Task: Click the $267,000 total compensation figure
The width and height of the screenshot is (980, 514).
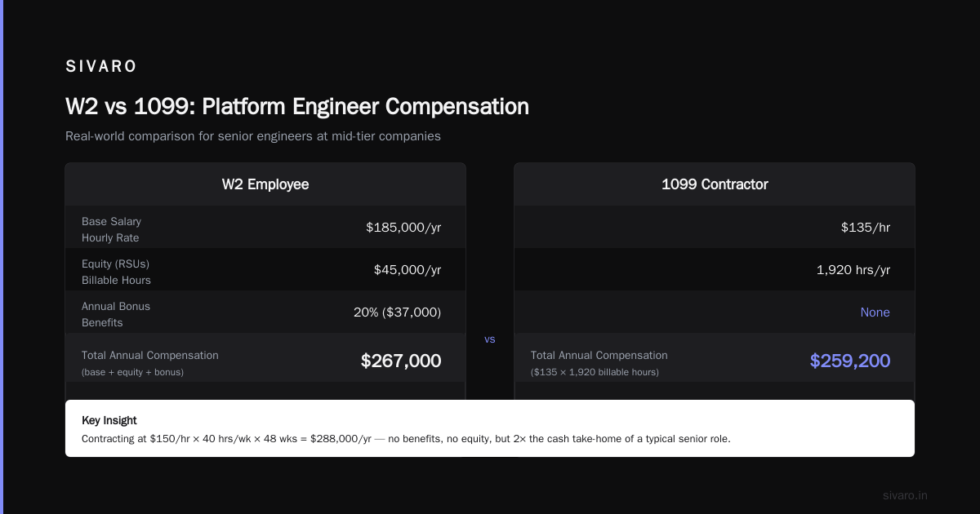Action: pos(401,361)
